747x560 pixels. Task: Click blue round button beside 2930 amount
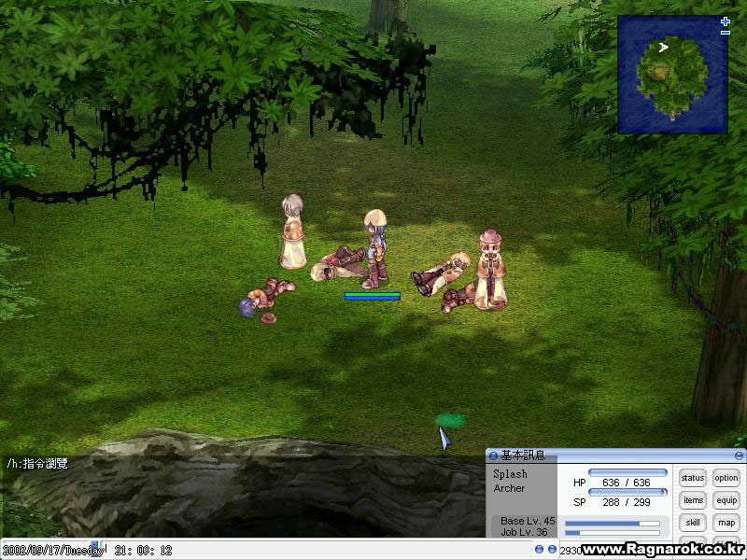point(552,550)
